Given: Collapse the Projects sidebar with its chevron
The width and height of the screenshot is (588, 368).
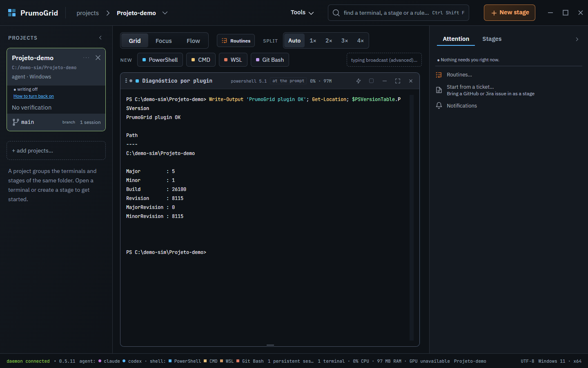Looking at the screenshot, I should (x=100, y=38).
